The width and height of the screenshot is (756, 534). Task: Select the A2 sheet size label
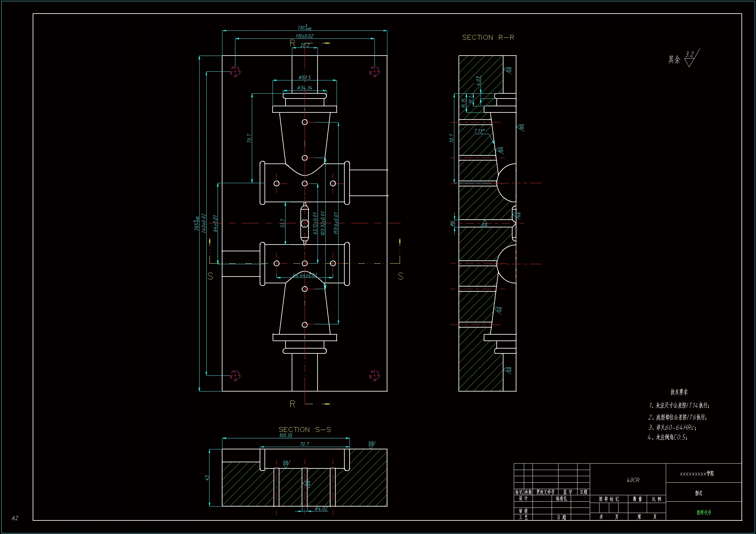click(x=15, y=518)
